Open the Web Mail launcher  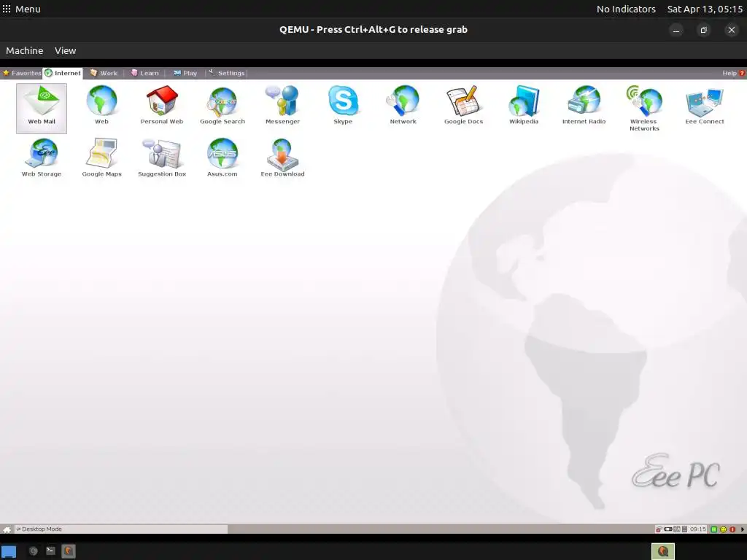click(x=42, y=108)
